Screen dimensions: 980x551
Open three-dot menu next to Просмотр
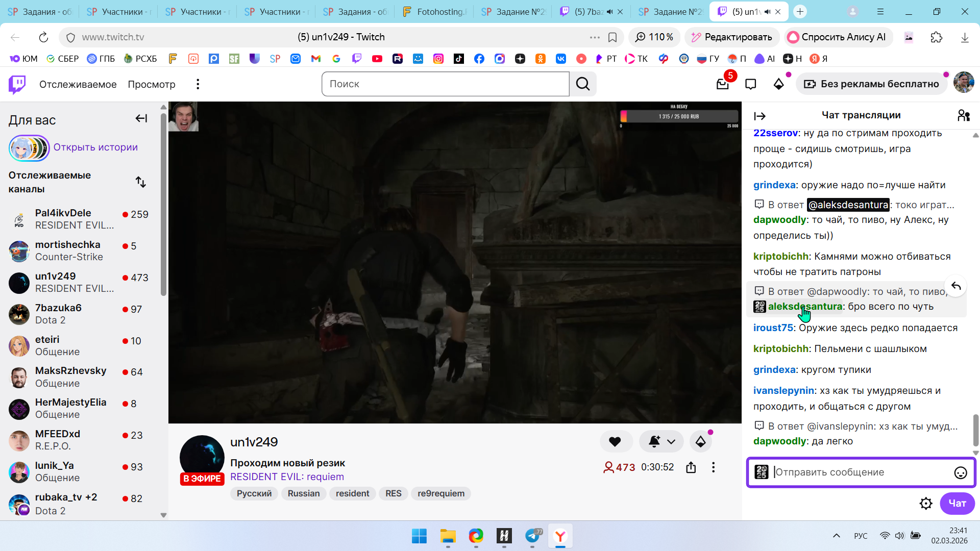pos(198,84)
